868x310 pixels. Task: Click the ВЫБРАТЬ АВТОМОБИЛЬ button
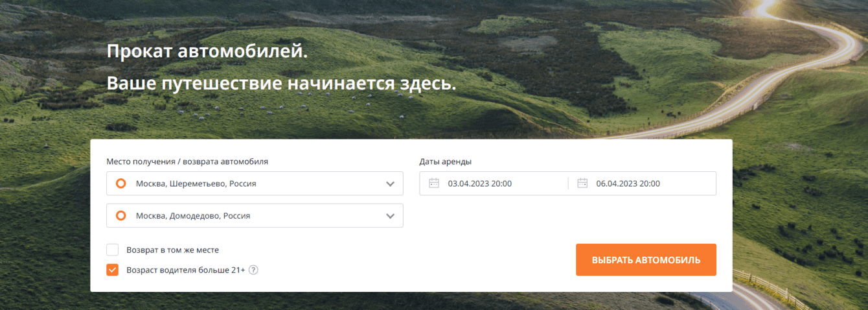pos(646,259)
